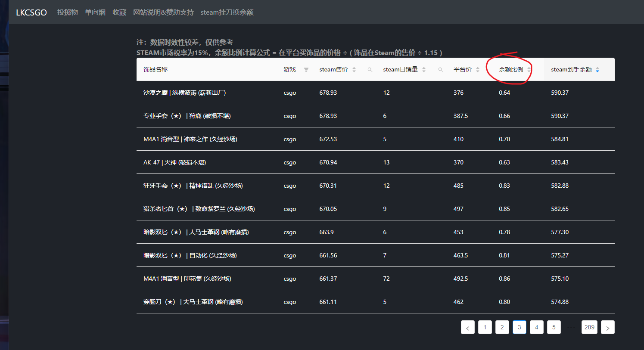The image size is (644, 350).
Task: Open the 投掷物 menu item
Action: (68, 12)
